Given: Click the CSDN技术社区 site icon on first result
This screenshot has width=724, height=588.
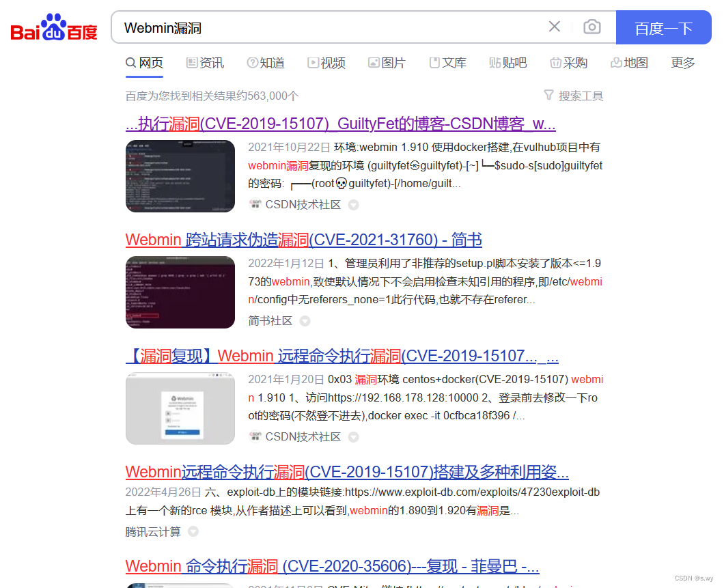Looking at the screenshot, I should click(255, 204).
